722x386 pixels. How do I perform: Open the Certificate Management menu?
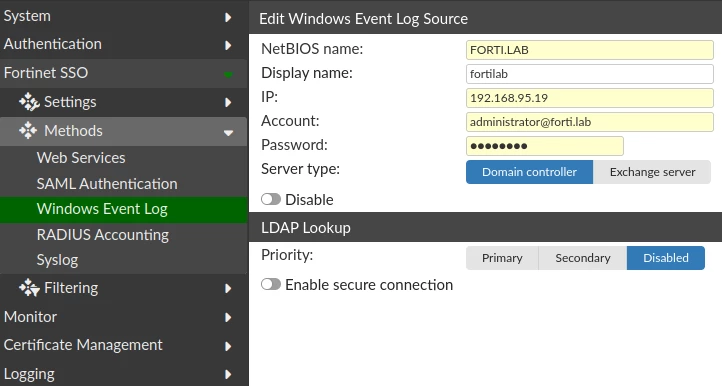124,345
